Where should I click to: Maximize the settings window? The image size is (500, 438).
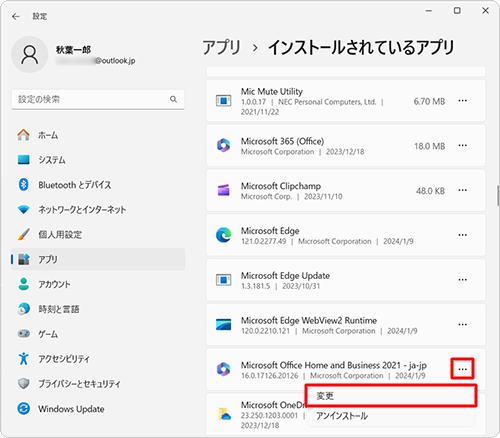[x=457, y=11]
